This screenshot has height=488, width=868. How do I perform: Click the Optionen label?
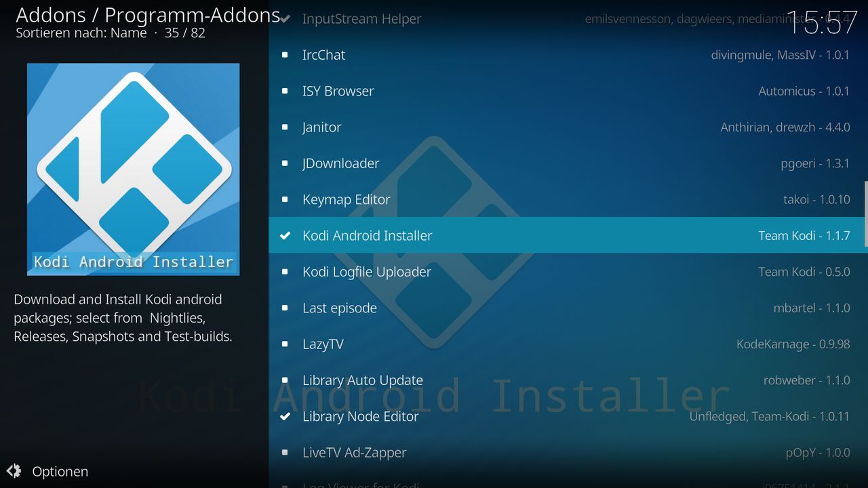click(x=60, y=472)
